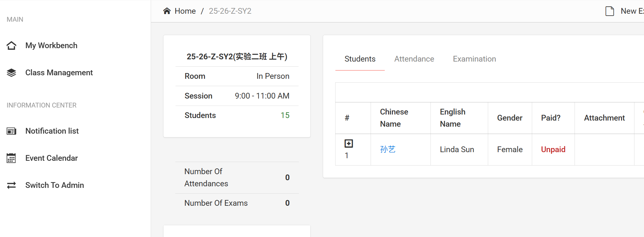Go to Home via breadcrumb link
Viewport: 644px width, 237px height.
tap(185, 11)
